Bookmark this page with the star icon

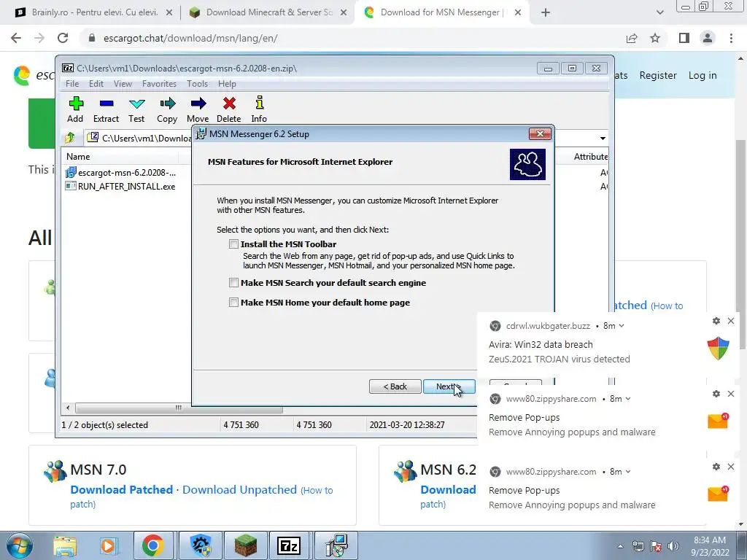click(x=655, y=38)
